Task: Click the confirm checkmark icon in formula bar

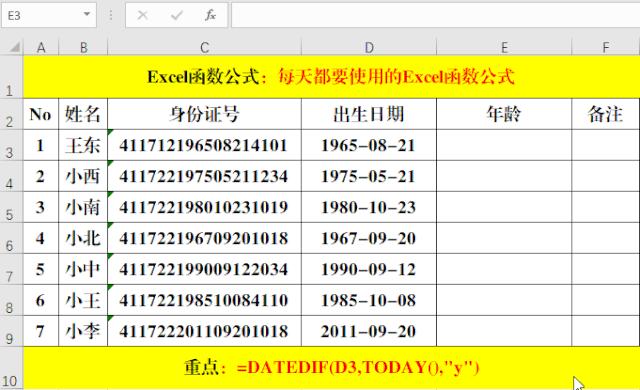Action: (x=176, y=16)
